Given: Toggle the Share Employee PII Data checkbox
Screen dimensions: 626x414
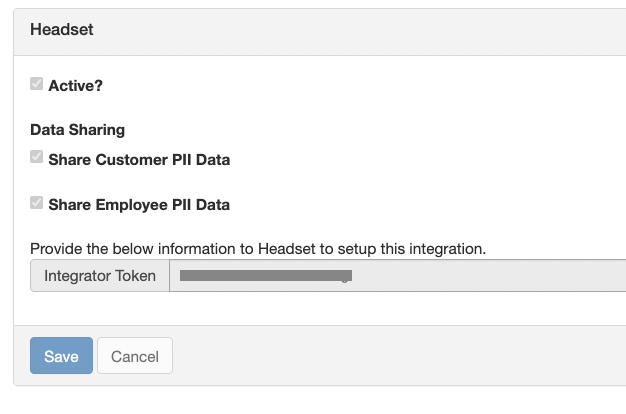Looking at the screenshot, I should tap(37, 203).
